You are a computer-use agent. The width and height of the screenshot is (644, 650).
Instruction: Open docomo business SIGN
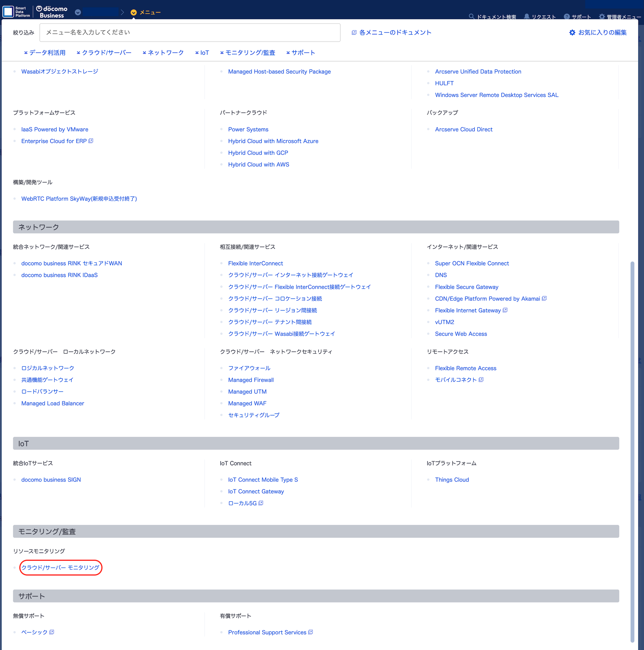point(51,480)
